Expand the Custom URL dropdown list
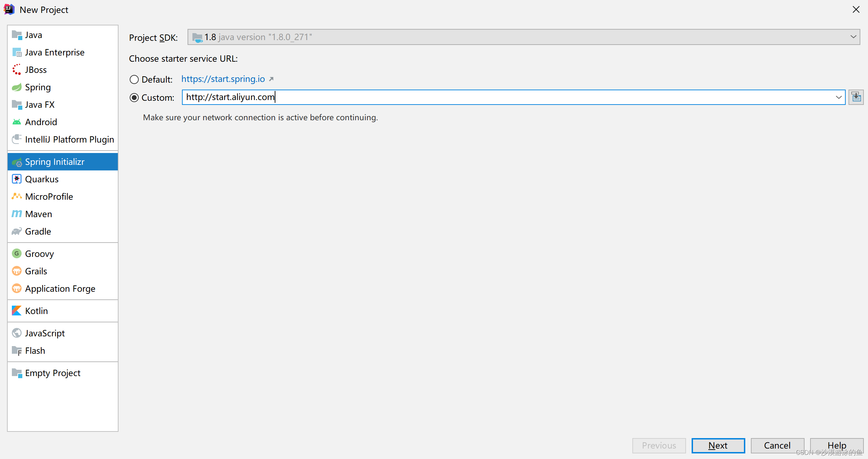868x459 pixels. tap(839, 97)
